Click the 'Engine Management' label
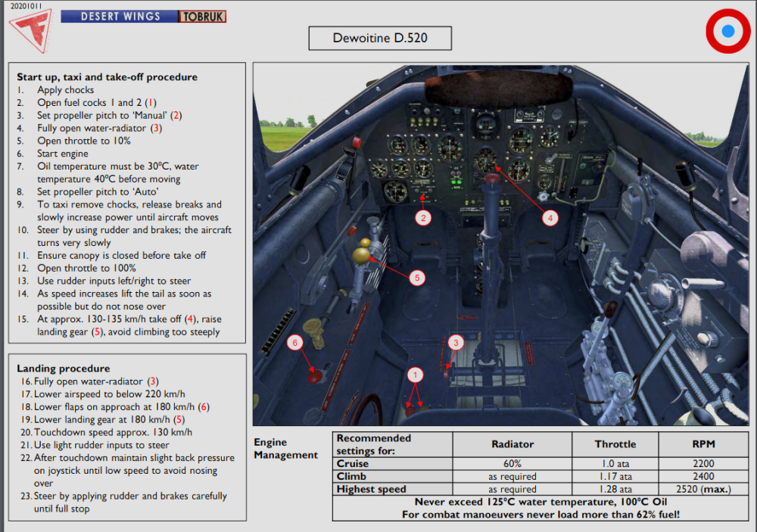 286,449
